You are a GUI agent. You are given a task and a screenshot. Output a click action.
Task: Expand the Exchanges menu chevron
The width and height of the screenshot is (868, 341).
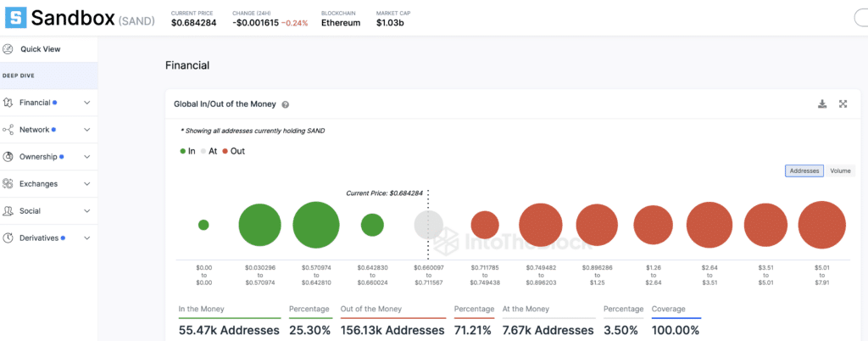tap(87, 184)
